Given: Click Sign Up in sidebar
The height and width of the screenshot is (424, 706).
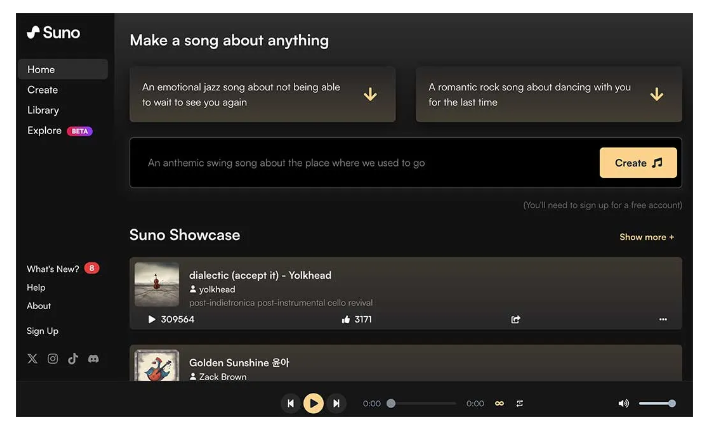Looking at the screenshot, I should pos(42,331).
